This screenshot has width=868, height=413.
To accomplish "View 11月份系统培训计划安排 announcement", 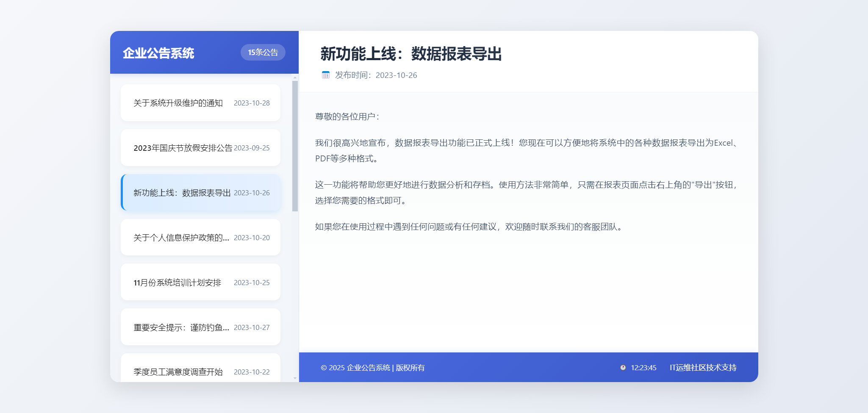I will coord(200,283).
